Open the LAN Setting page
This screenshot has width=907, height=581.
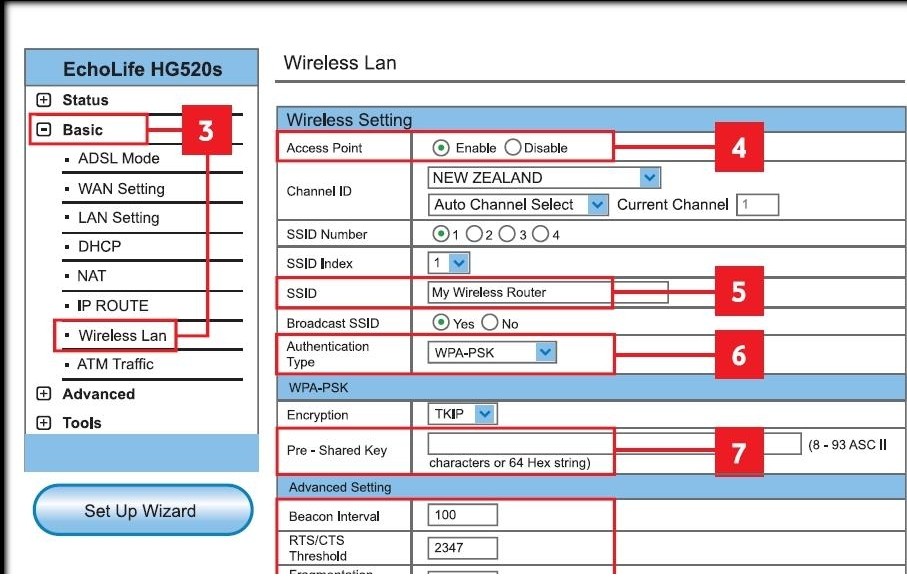click(x=119, y=218)
